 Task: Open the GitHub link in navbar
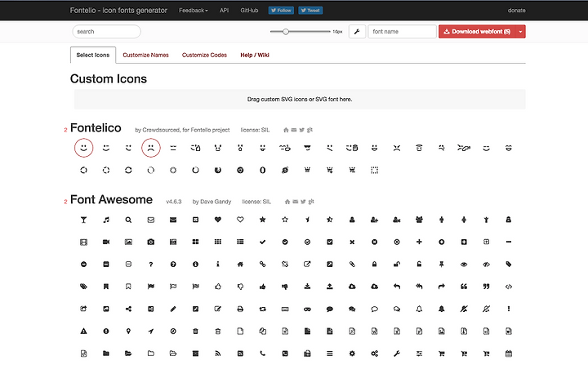point(249,11)
